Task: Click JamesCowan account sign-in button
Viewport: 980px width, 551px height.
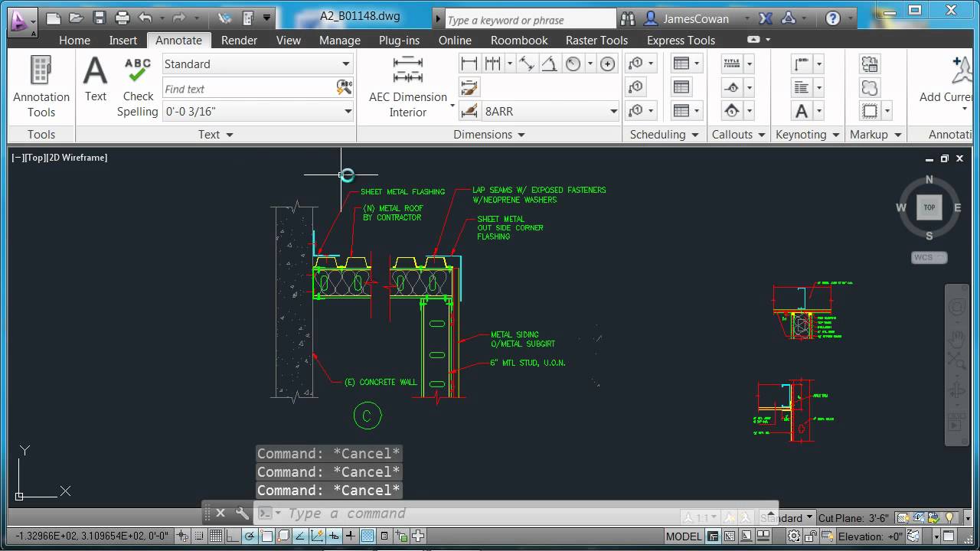Action: point(696,19)
